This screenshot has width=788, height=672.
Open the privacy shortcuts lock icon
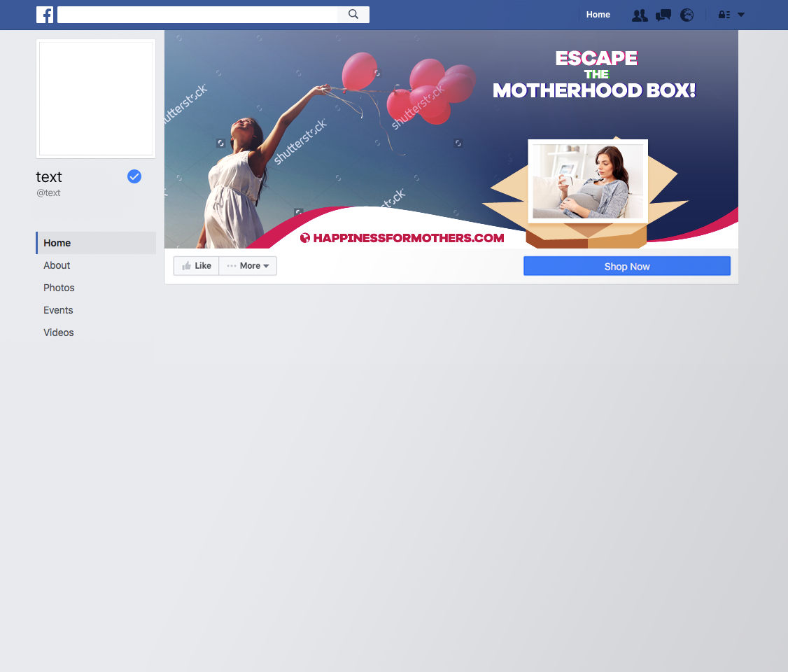pos(724,15)
